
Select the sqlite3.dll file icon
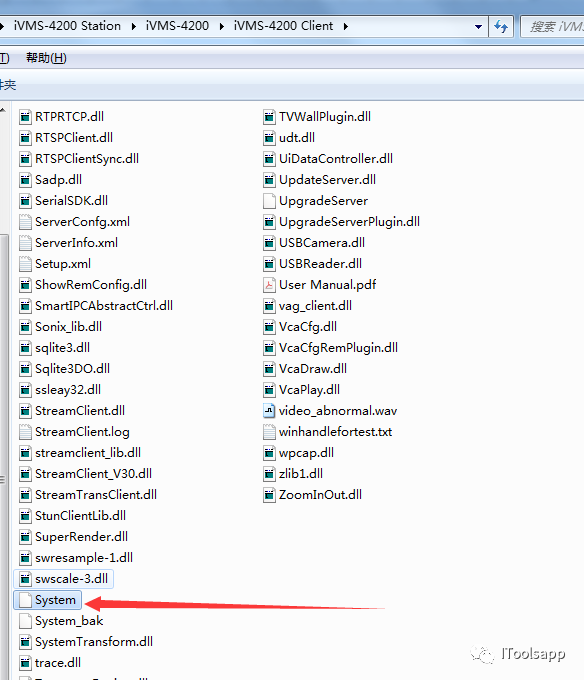(x=26, y=348)
